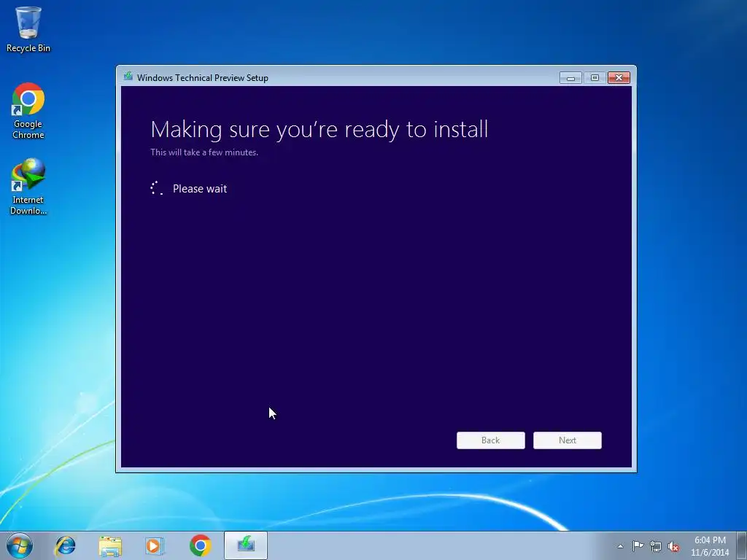747x560 pixels.
Task: Open the clock showing 6:04 PM
Action: click(x=710, y=546)
